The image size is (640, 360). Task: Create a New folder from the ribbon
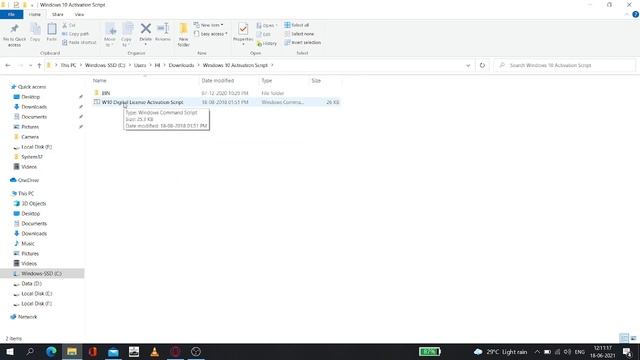click(x=184, y=35)
